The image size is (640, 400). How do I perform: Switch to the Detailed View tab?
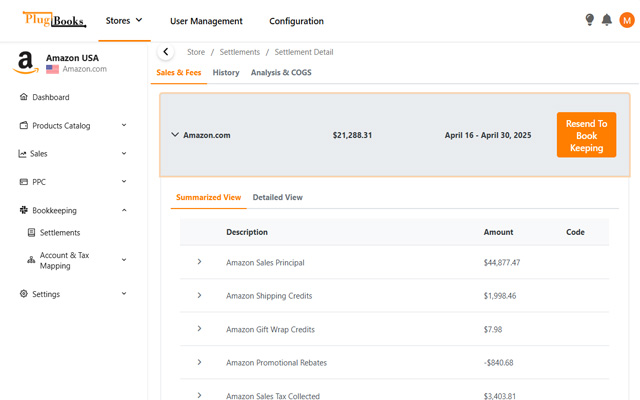278,197
